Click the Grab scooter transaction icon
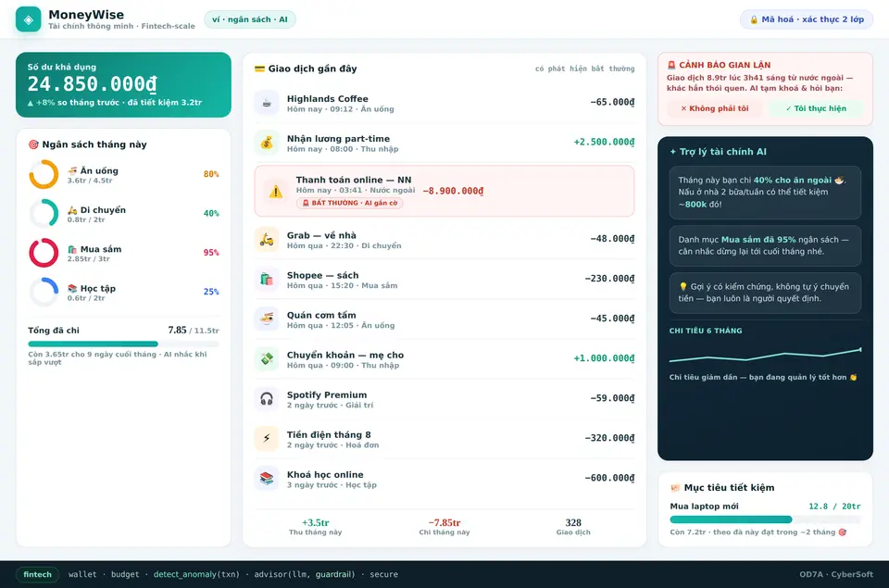 [x=267, y=240]
